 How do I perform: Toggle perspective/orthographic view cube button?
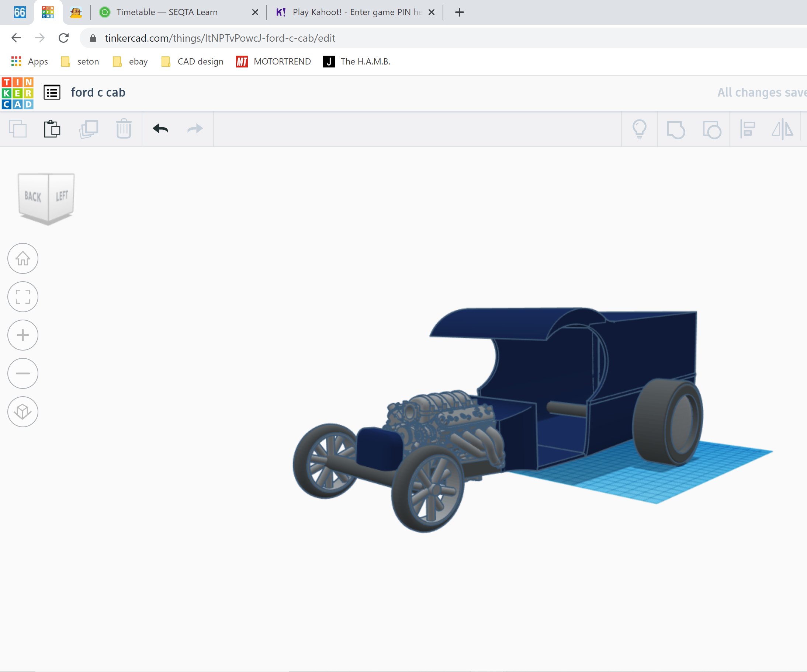coord(22,412)
